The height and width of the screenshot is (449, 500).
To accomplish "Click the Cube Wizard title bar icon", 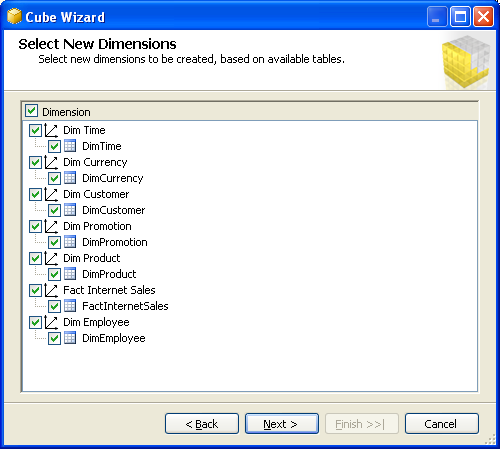I will tap(14, 16).
